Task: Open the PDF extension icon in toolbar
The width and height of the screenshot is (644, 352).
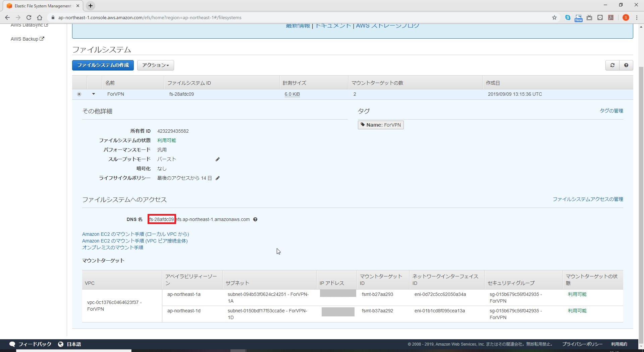Action: coord(611,17)
